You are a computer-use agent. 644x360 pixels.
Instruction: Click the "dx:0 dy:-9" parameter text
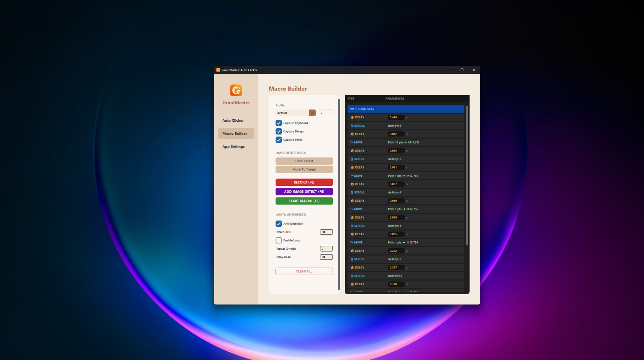tap(395, 126)
